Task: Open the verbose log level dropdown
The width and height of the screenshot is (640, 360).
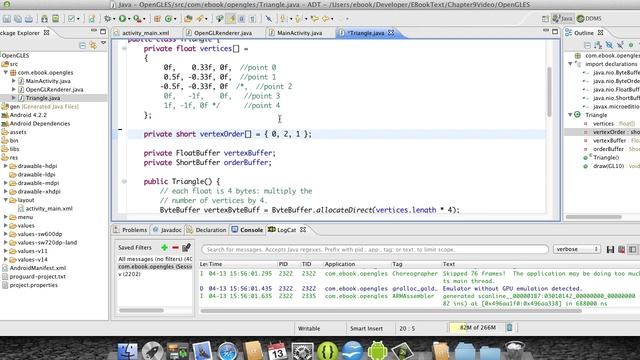Action: [576, 249]
